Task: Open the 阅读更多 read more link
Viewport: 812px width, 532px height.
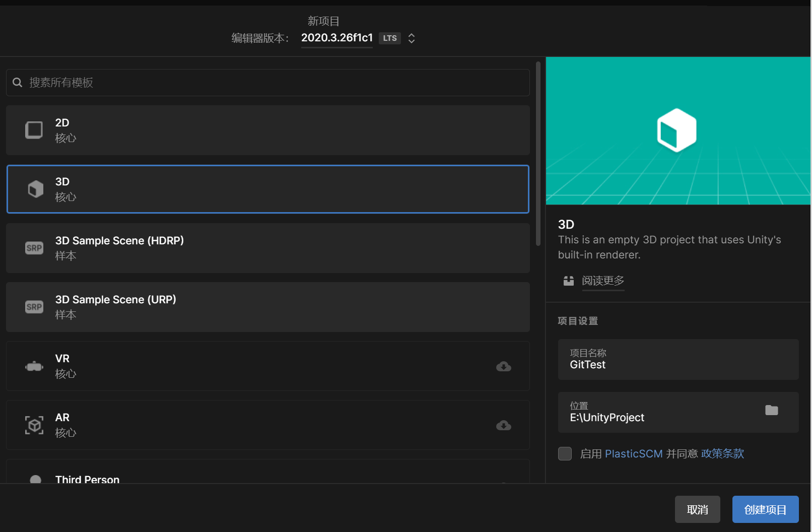Action: 603,281
